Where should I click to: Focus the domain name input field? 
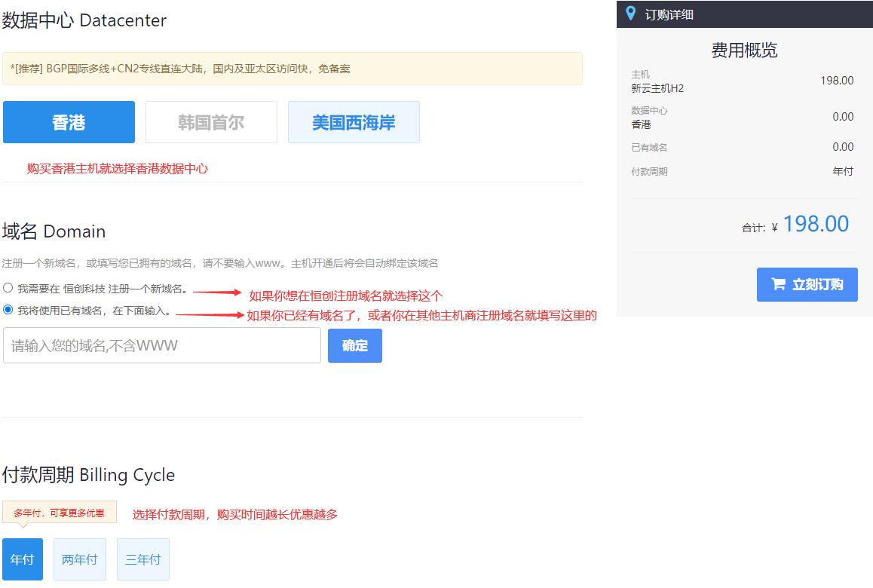coord(162,345)
